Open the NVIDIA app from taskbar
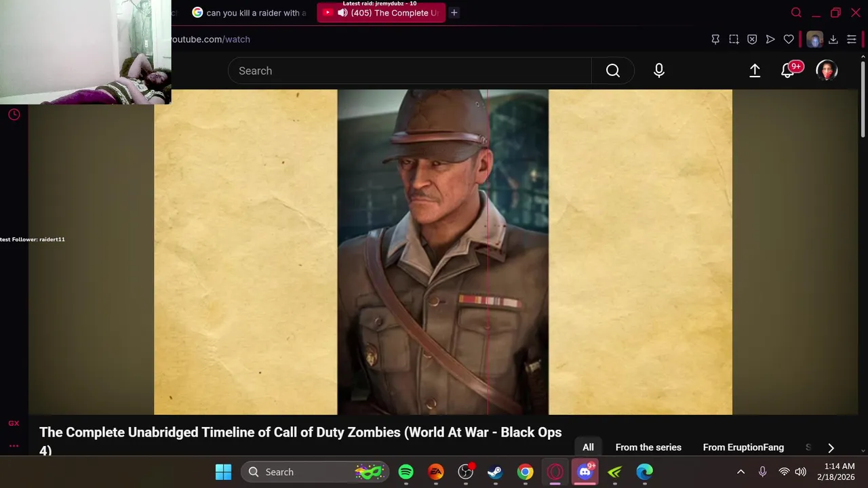This screenshot has width=868, height=488. click(615, 472)
